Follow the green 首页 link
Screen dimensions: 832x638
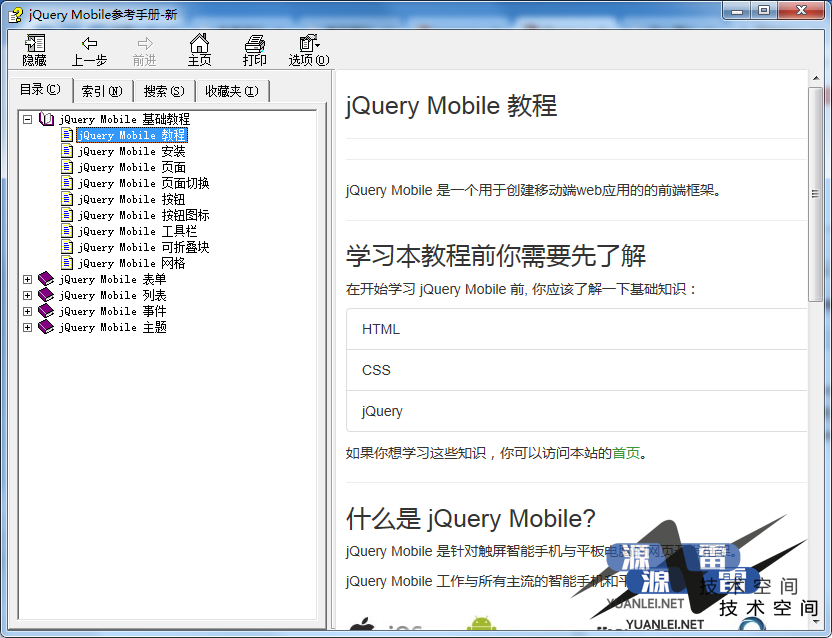[x=626, y=453]
